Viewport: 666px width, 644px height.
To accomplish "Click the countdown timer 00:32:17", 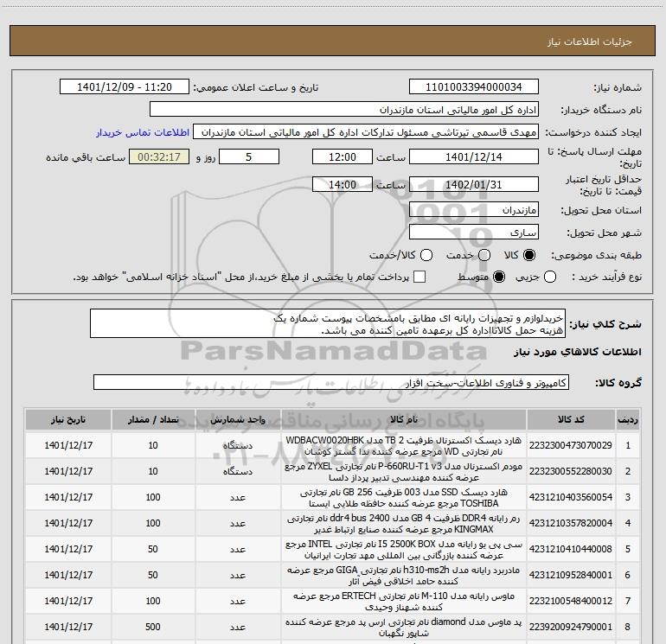I will click(x=159, y=156).
